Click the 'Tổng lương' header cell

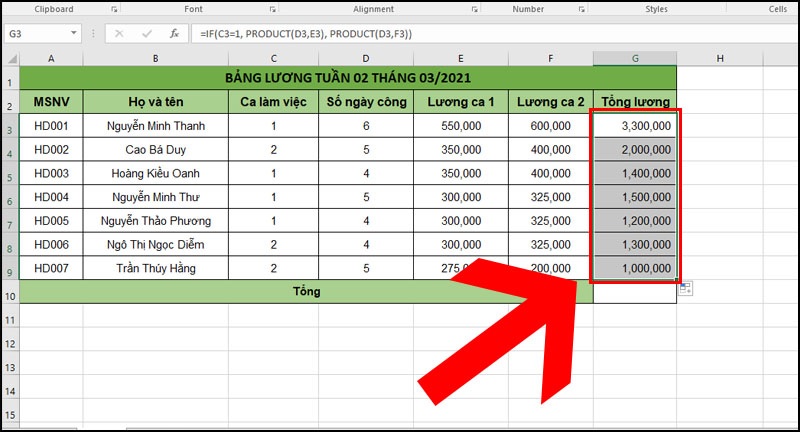(634, 101)
